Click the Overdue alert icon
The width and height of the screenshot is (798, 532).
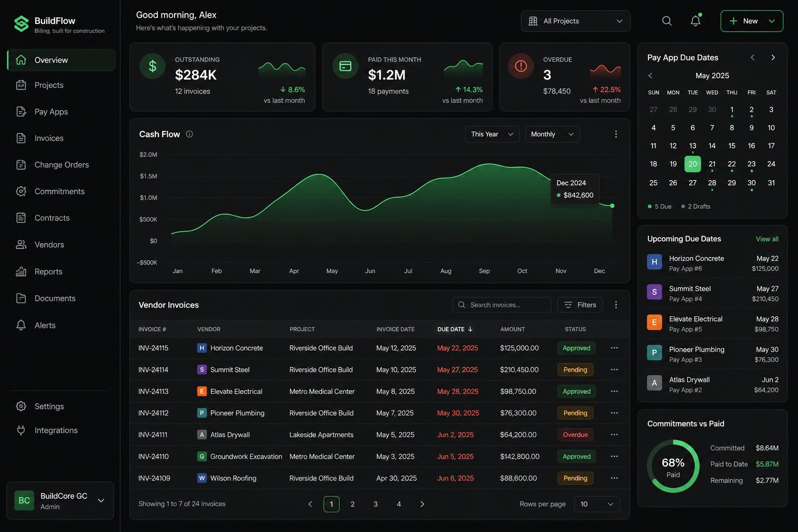[521, 66]
